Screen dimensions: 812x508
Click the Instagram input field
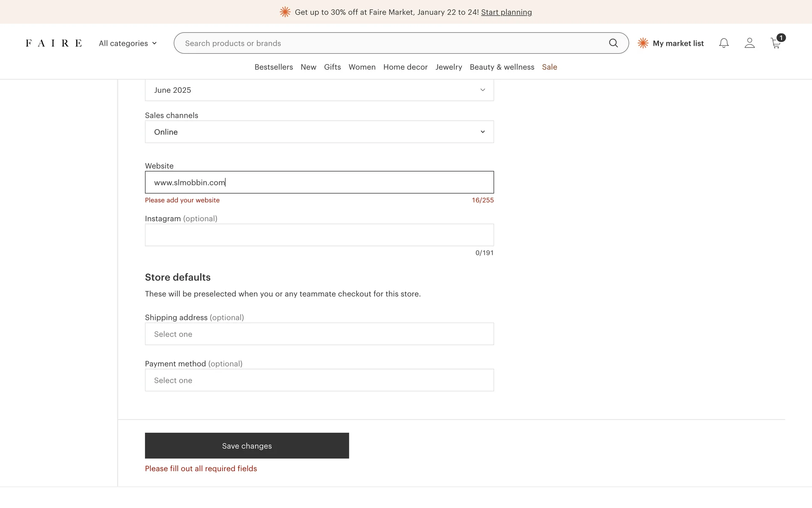point(319,235)
